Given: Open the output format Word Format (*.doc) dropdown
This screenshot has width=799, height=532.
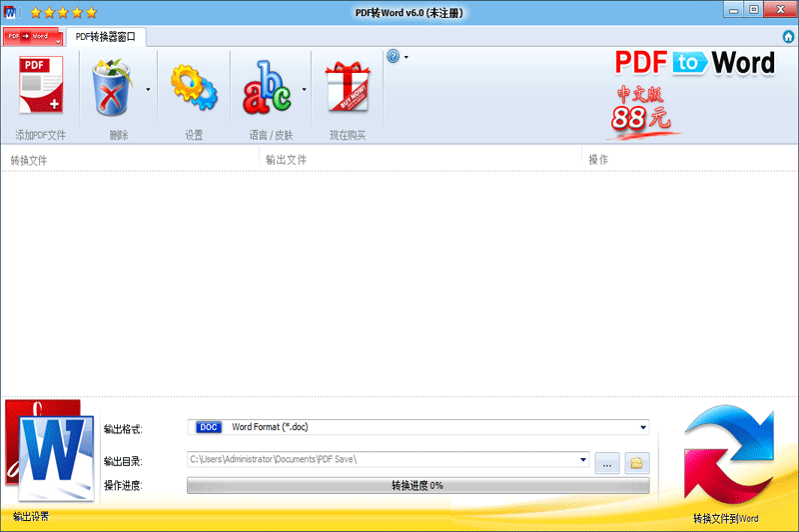Looking at the screenshot, I should tap(417, 427).
